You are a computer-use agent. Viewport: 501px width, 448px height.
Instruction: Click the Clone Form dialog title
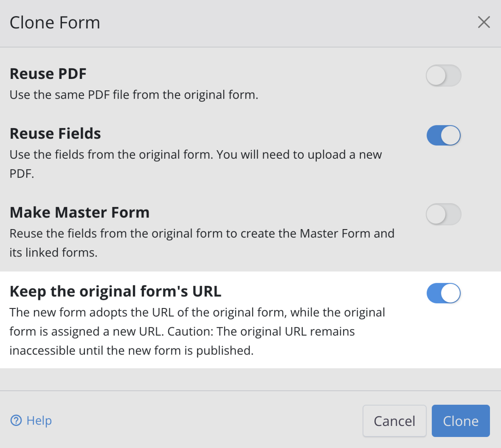[55, 23]
